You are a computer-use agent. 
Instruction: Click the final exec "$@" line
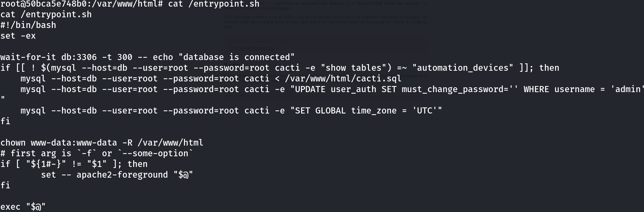coord(23,207)
